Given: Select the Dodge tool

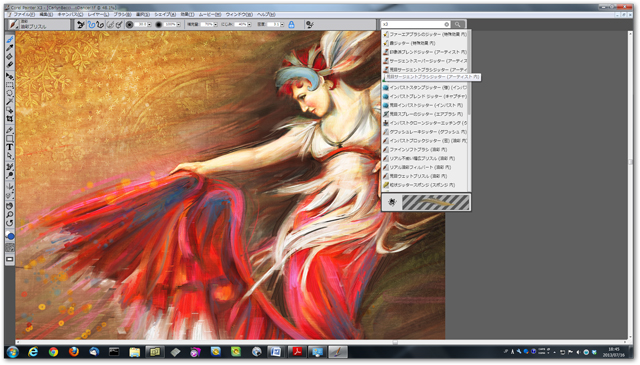Looking at the screenshot, I should coord(9,175).
